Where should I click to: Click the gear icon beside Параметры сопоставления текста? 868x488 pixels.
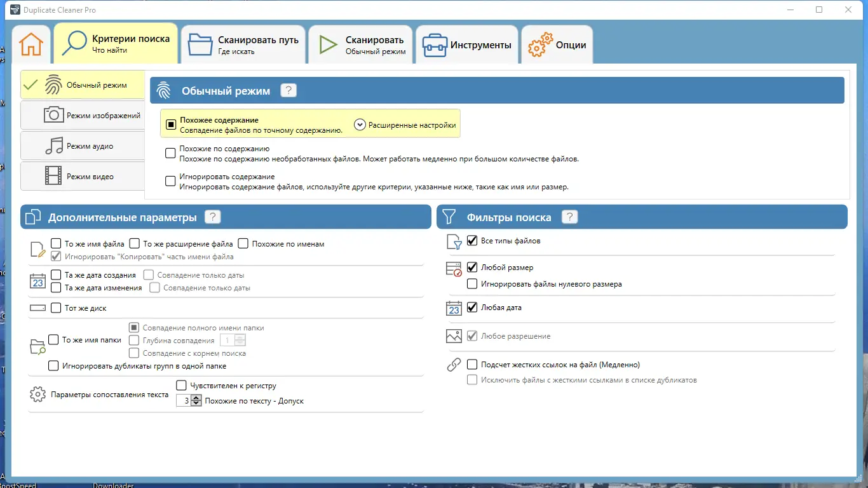(37, 394)
